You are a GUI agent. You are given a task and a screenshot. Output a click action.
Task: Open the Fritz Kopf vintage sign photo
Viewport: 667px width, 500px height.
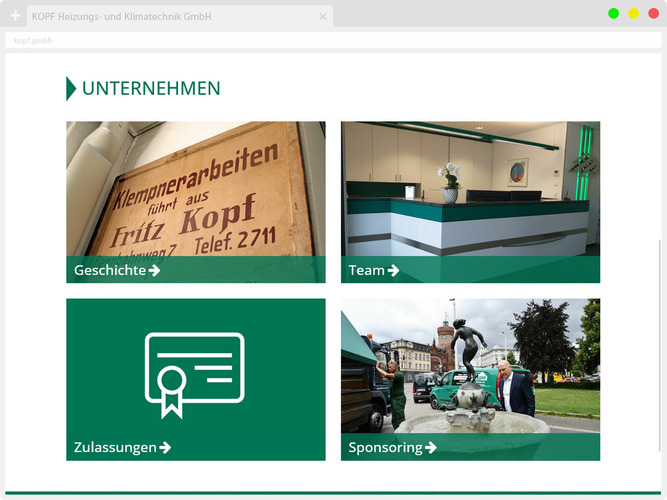pos(195,188)
